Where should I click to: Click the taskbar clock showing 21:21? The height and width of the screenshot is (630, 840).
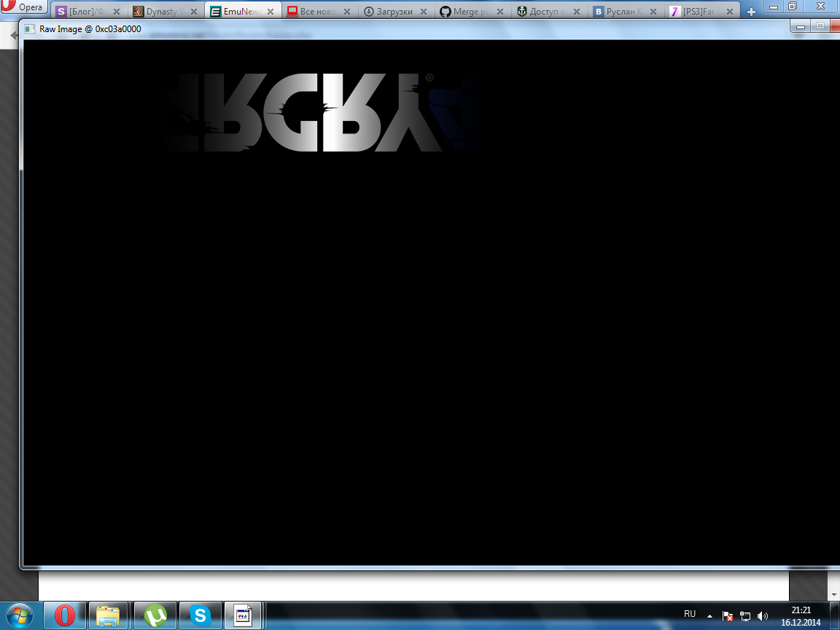[801, 616]
